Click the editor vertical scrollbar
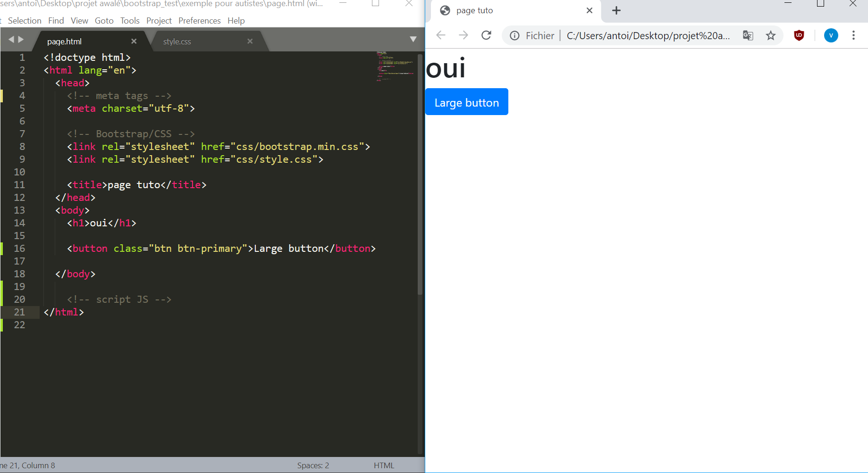This screenshot has height=473, width=868. click(420, 174)
